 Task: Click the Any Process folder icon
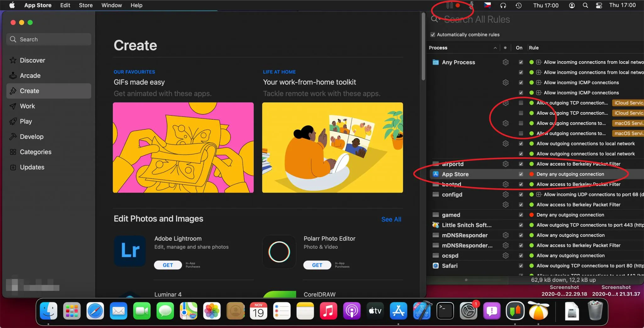pos(436,62)
